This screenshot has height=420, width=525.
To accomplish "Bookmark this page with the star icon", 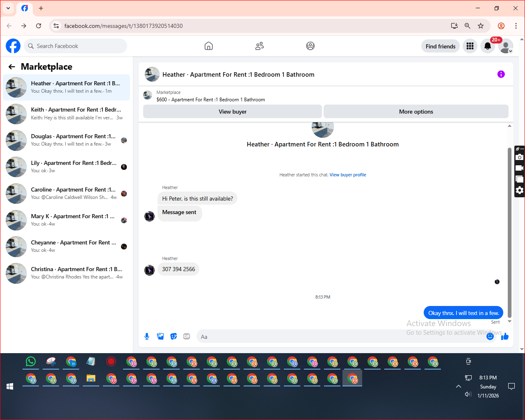I will pyautogui.click(x=481, y=26).
